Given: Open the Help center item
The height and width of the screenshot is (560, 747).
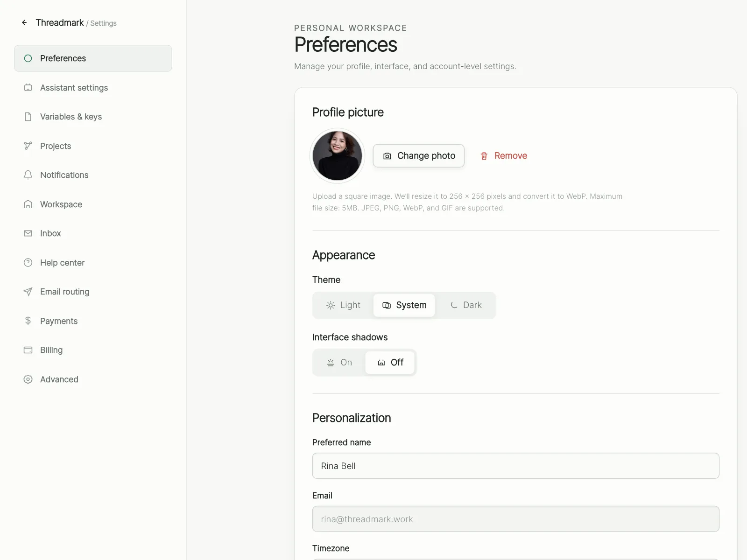Looking at the screenshot, I should [x=93, y=263].
